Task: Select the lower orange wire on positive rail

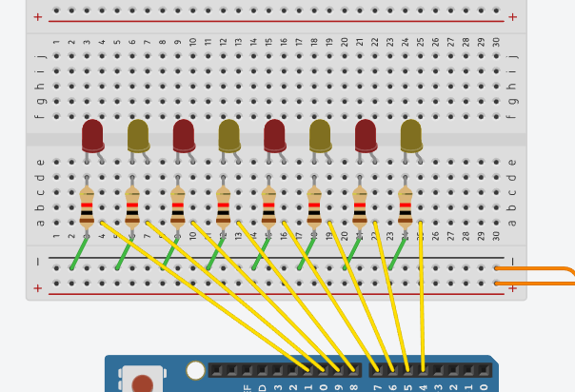Action: coord(535,284)
